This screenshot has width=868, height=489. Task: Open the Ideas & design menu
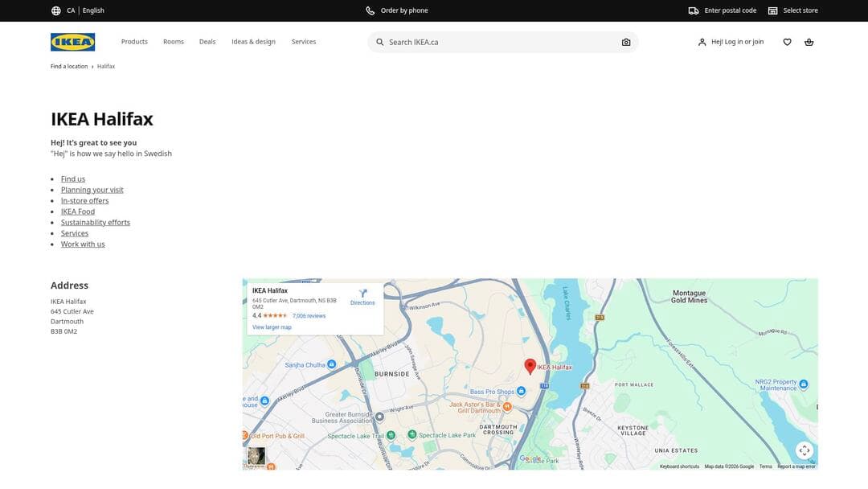[x=252, y=41]
